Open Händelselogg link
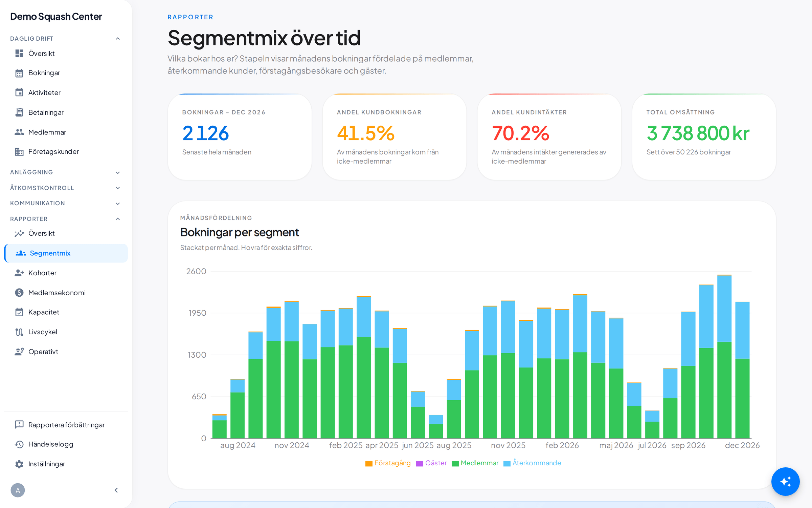 pyautogui.click(x=66, y=444)
